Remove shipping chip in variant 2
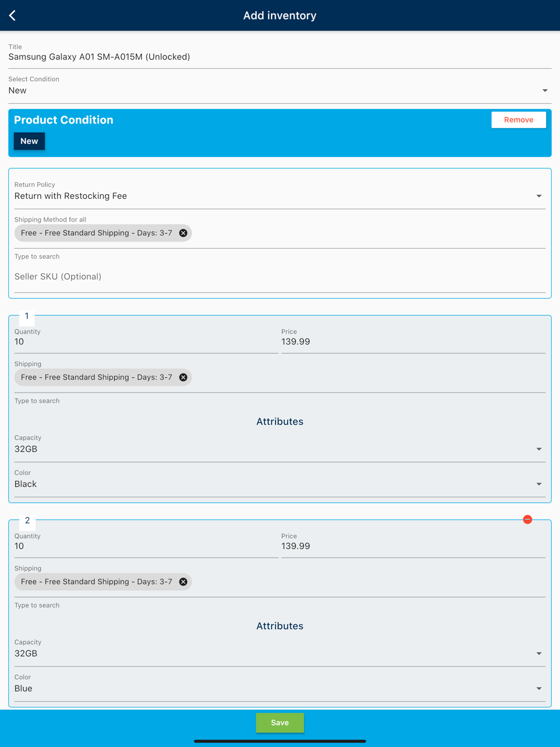The image size is (560, 747). click(183, 582)
